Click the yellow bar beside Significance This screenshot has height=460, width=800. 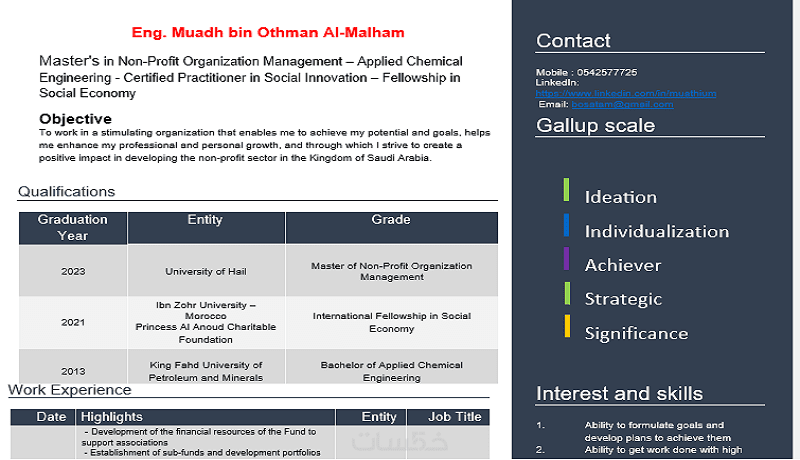(566, 326)
